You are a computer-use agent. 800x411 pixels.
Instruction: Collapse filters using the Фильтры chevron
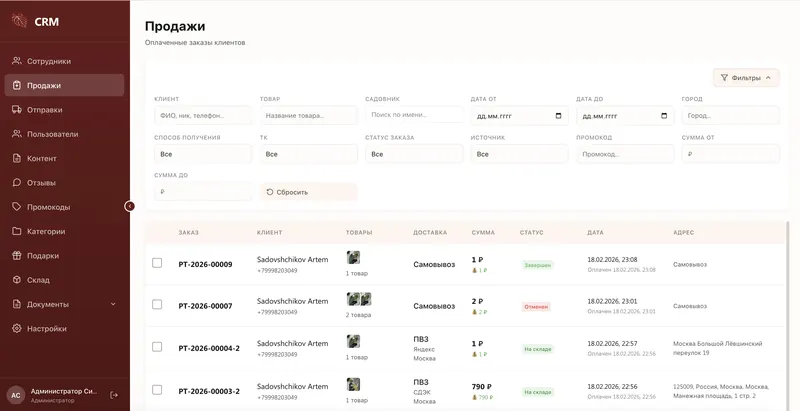point(768,78)
